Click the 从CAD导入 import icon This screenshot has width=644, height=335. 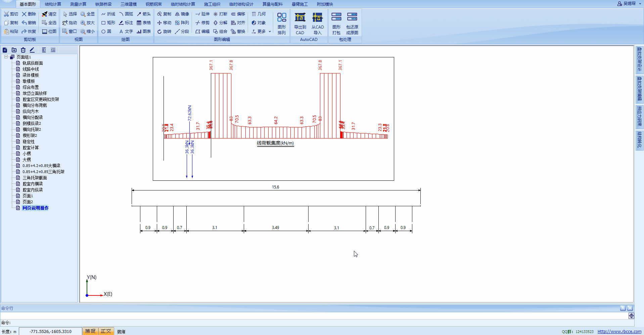(317, 23)
